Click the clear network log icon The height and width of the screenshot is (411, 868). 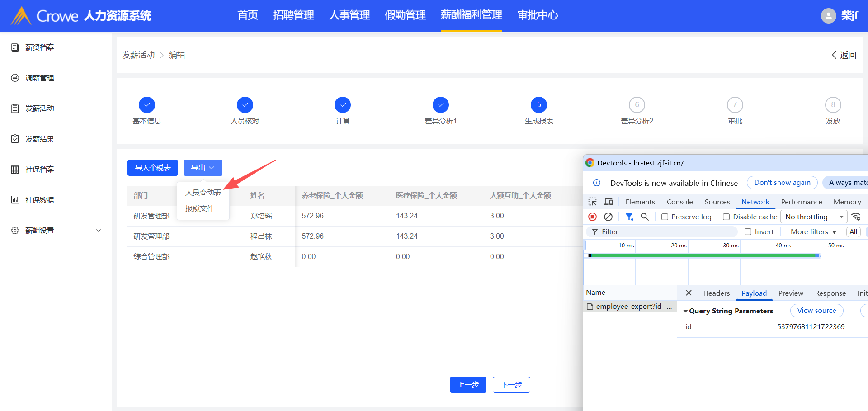pyautogui.click(x=608, y=217)
